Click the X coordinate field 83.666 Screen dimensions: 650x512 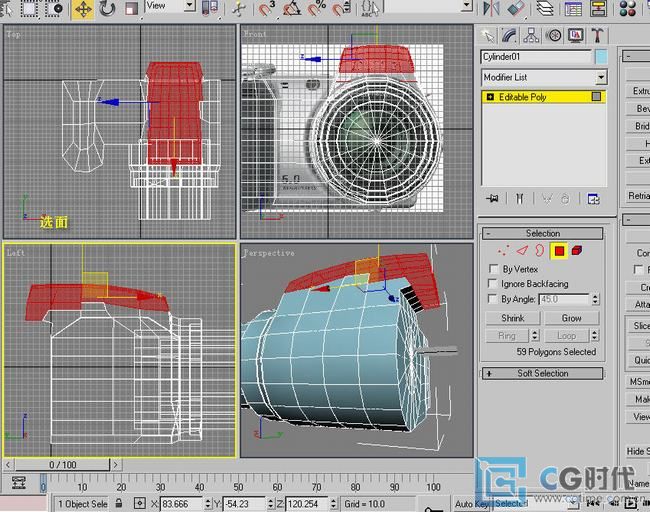[x=182, y=504]
